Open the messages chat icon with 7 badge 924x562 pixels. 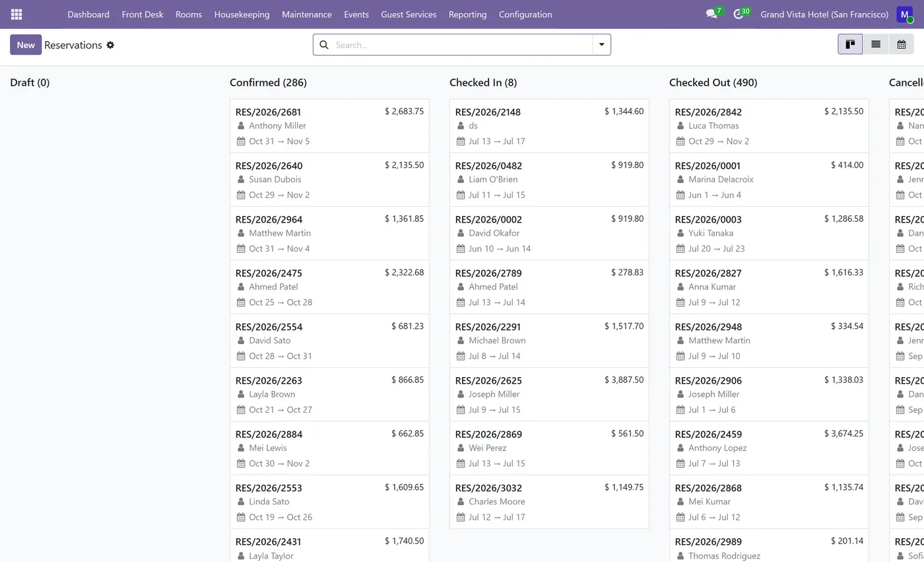[711, 14]
